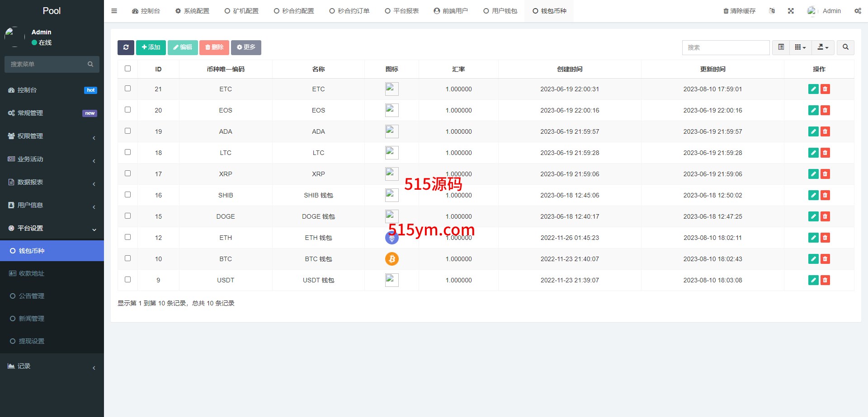This screenshot has width=868, height=417.
Task: Select the checkbox for the XRP row
Action: coord(127,173)
